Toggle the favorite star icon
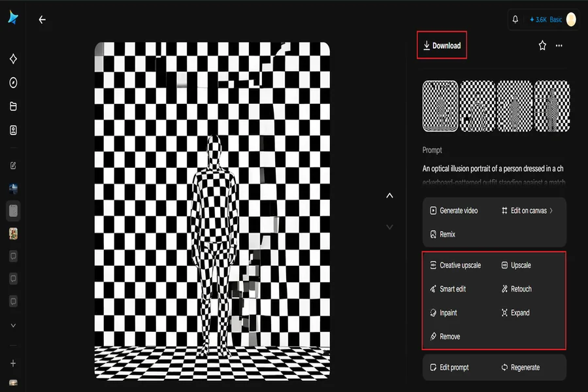This screenshot has width=588, height=392. point(542,45)
